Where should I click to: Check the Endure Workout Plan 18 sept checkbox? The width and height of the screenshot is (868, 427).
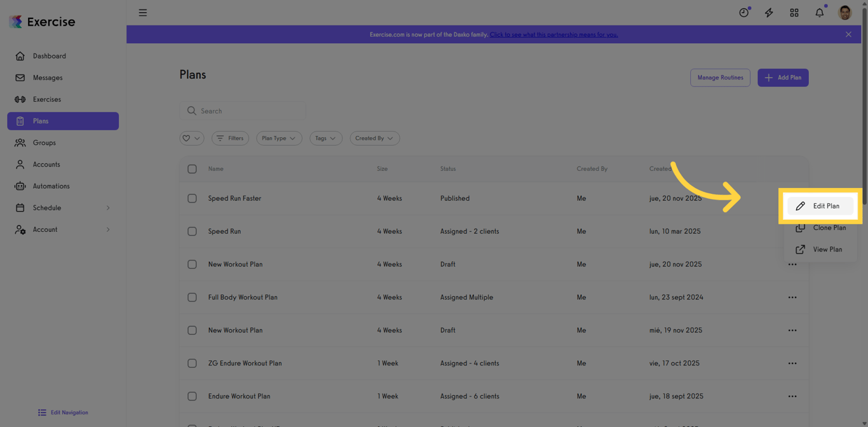(x=192, y=396)
